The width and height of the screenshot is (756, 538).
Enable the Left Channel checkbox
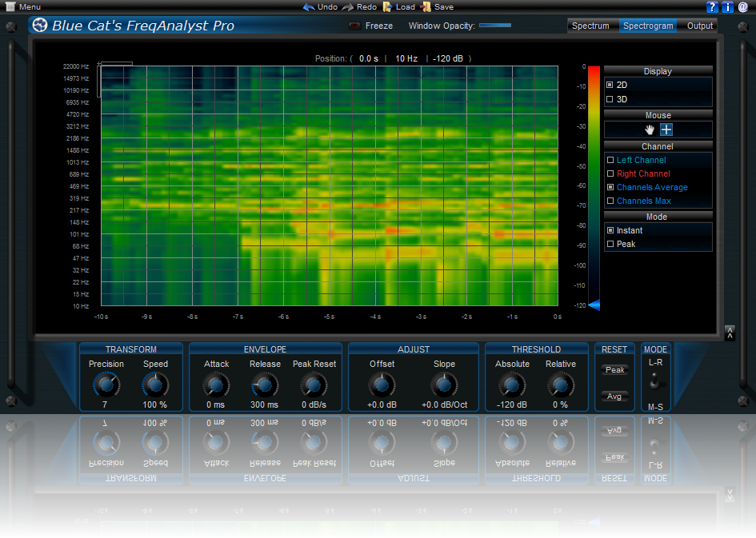pos(610,160)
